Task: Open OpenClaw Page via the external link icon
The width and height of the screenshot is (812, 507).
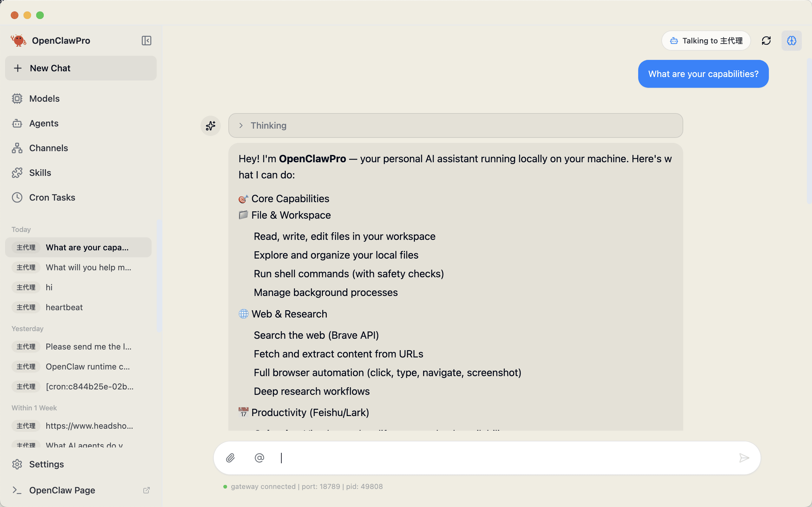Action: [147, 490]
